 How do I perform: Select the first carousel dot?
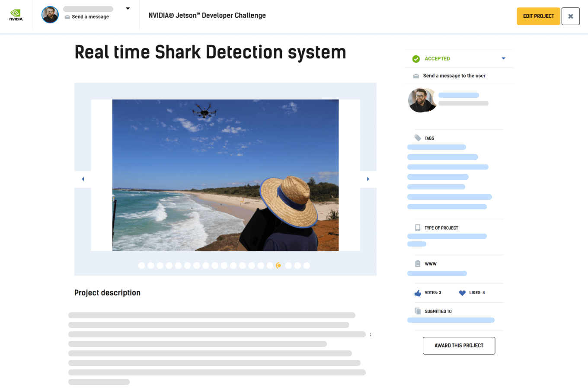(x=141, y=266)
